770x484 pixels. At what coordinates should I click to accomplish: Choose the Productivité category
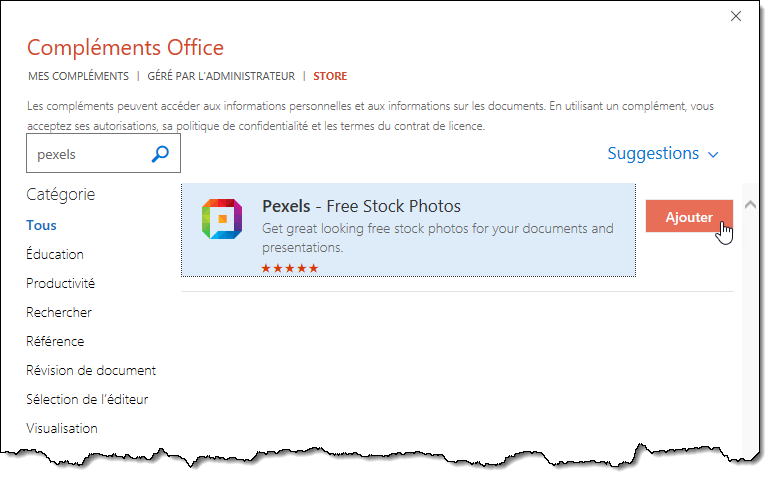coord(60,283)
